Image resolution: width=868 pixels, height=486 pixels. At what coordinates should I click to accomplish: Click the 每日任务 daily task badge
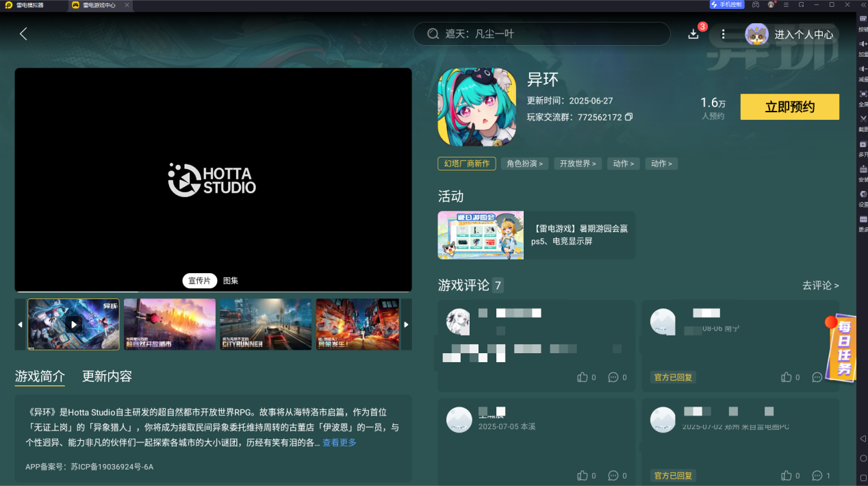(841, 348)
